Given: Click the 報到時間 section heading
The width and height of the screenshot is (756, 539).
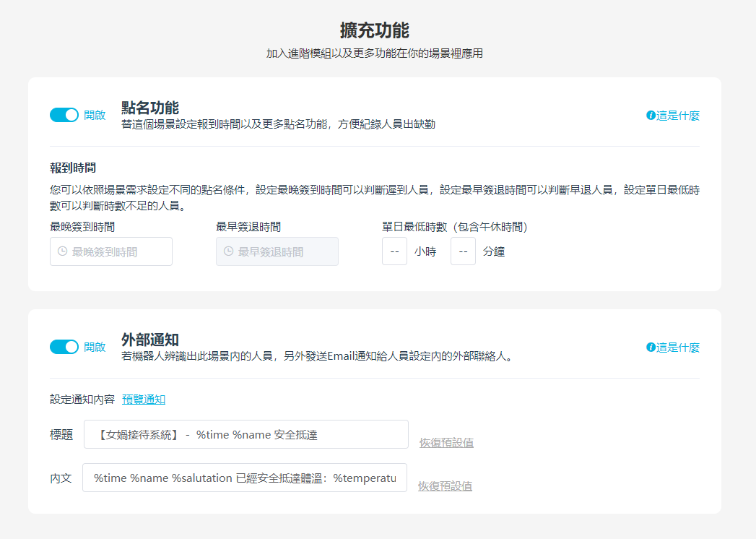Looking at the screenshot, I should tap(73, 168).
